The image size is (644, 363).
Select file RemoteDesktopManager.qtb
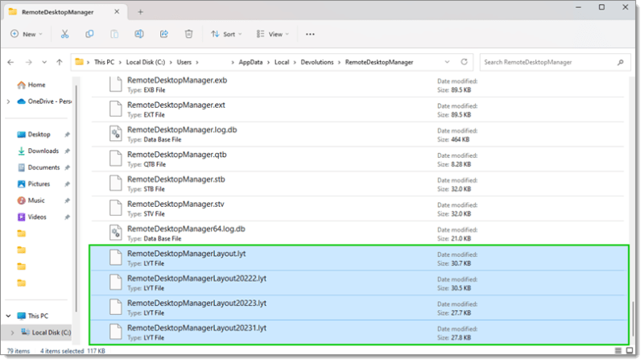click(x=357, y=159)
